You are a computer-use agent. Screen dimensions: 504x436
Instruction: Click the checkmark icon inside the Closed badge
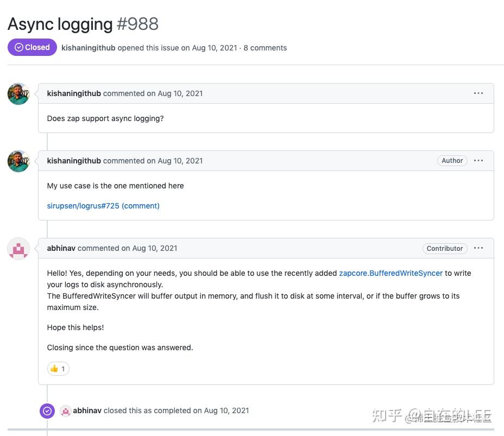(19, 47)
